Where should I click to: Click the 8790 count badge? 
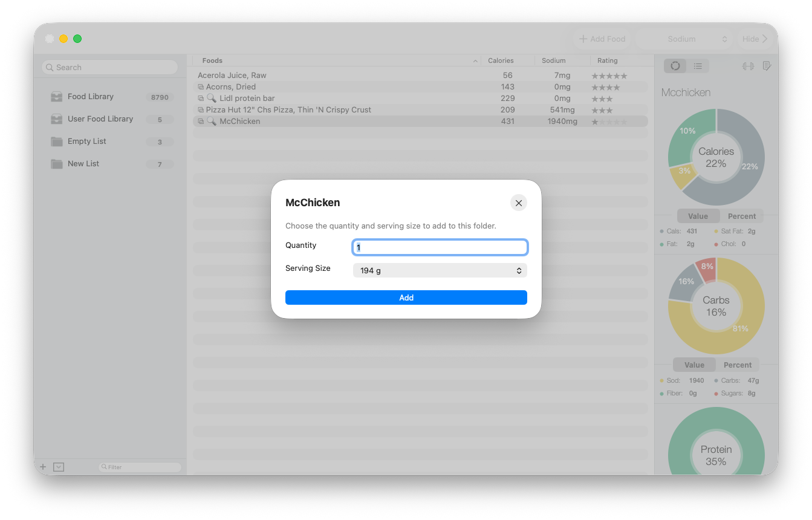(x=160, y=97)
